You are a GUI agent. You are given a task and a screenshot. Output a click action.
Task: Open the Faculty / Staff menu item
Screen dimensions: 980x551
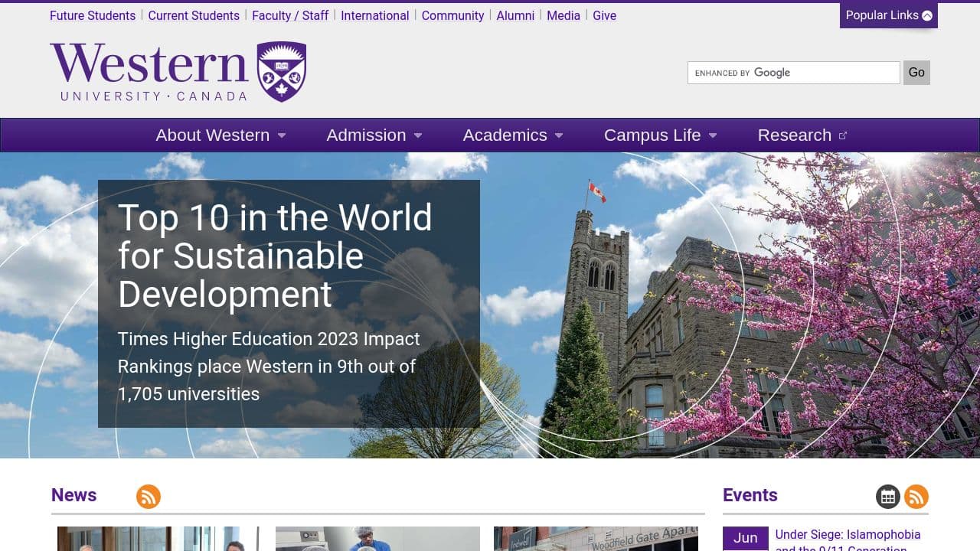289,15
